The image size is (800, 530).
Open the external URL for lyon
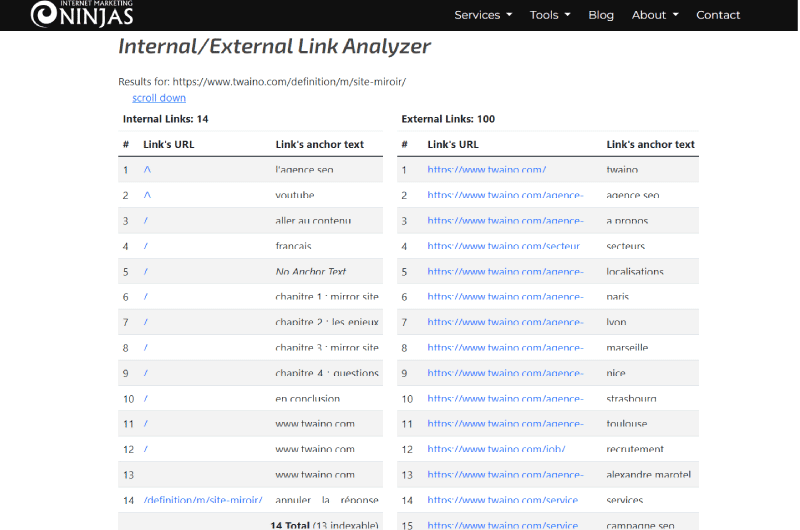pos(505,322)
